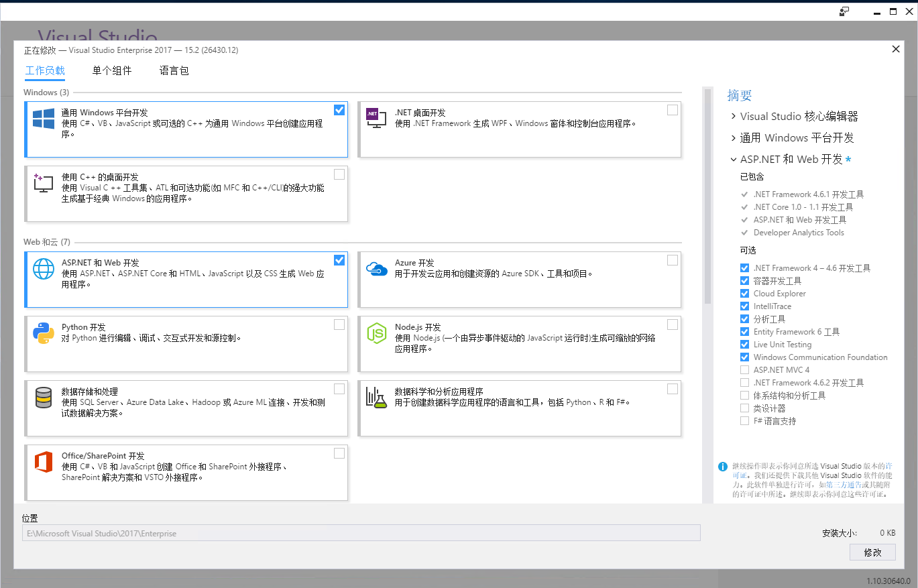Click the 安装大小 0 KB value
The image size is (918, 588).
(x=887, y=534)
